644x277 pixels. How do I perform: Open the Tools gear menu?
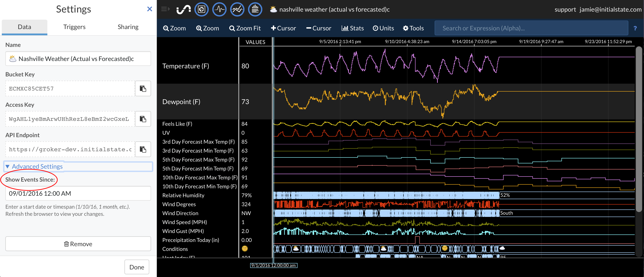[413, 28]
